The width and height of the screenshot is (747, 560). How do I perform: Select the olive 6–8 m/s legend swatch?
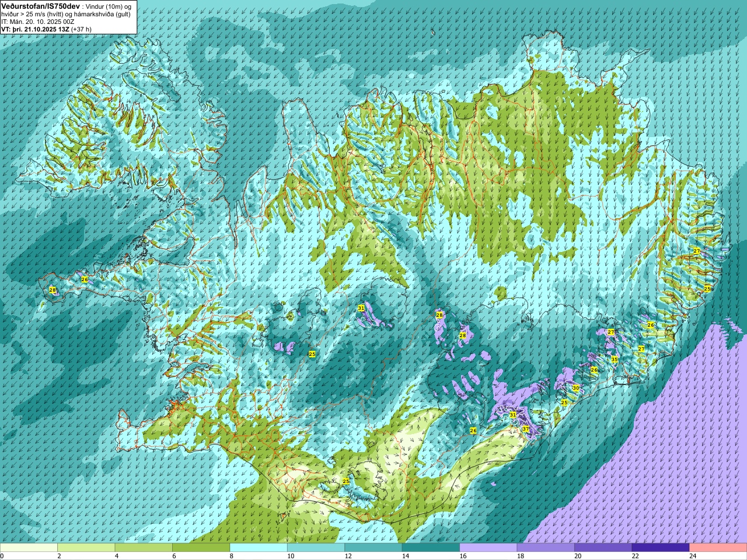[x=201, y=548]
